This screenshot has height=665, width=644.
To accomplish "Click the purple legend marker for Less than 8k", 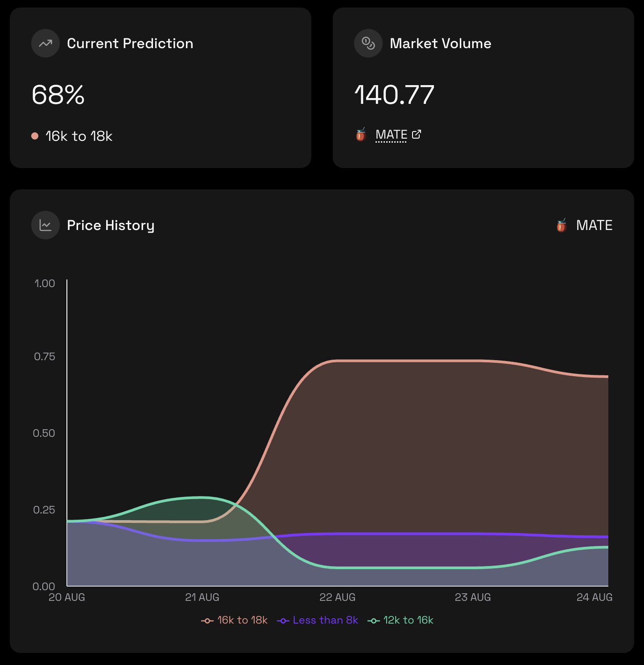I will tap(283, 620).
